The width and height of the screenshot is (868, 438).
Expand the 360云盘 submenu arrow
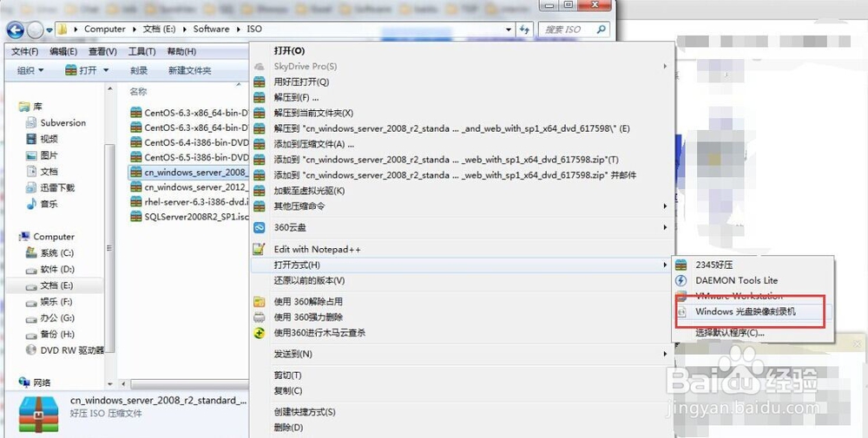click(x=665, y=227)
